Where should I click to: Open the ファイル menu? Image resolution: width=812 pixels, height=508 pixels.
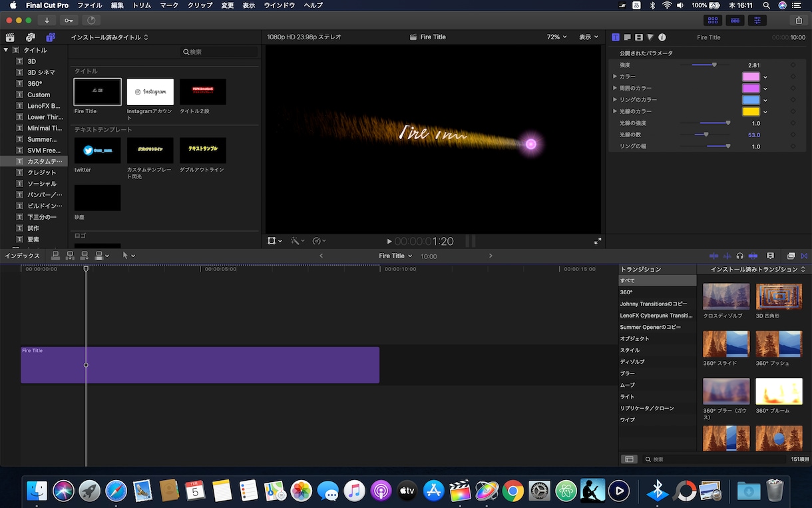[x=90, y=5]
